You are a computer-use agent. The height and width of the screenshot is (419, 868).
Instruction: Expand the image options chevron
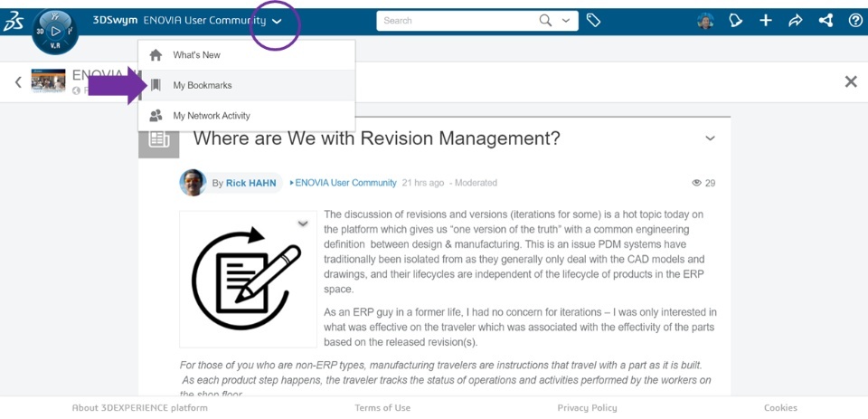(303, 224)
